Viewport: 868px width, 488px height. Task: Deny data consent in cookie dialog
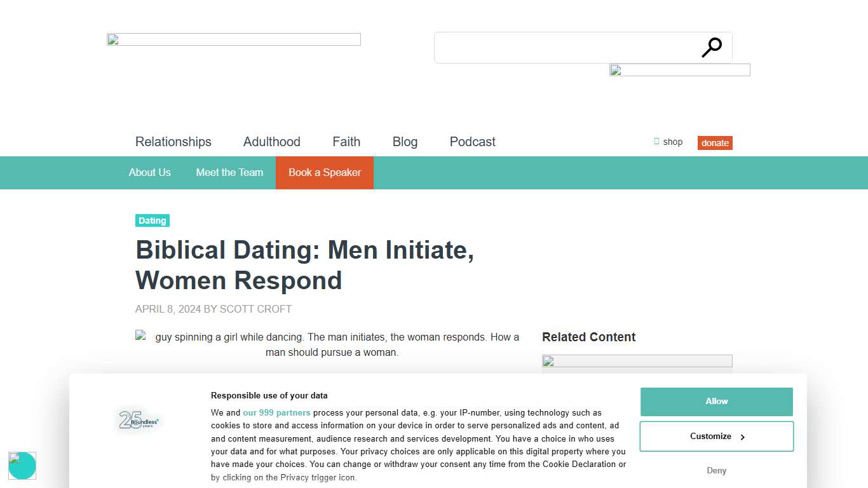(x=716, y=470)
